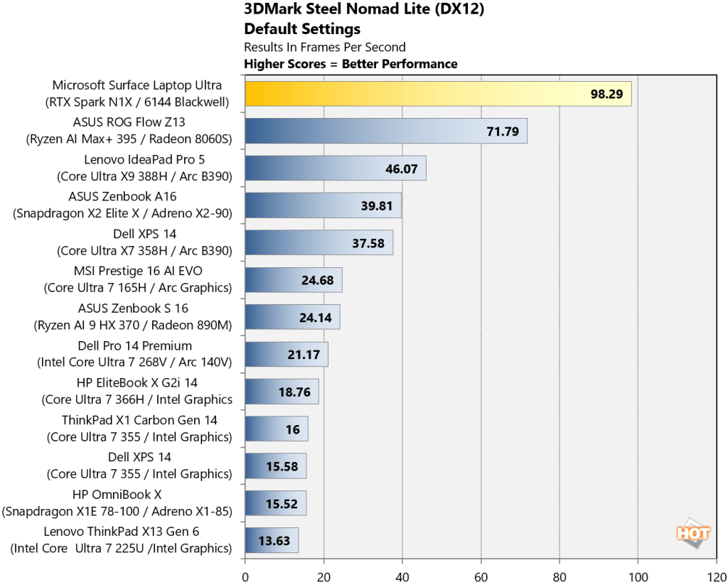The height and width of the screenshot is (585, 728).
Task: Select the 39.81 score value
Action: 377,205
